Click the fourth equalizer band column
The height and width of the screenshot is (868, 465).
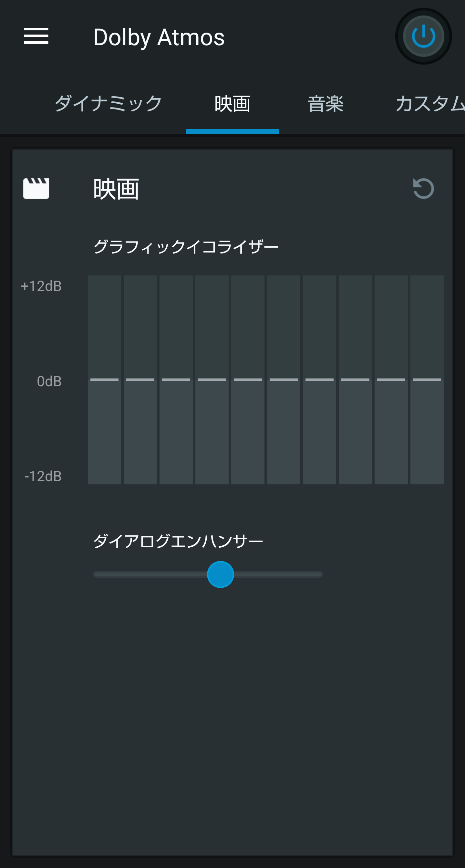tap(212, 380)
